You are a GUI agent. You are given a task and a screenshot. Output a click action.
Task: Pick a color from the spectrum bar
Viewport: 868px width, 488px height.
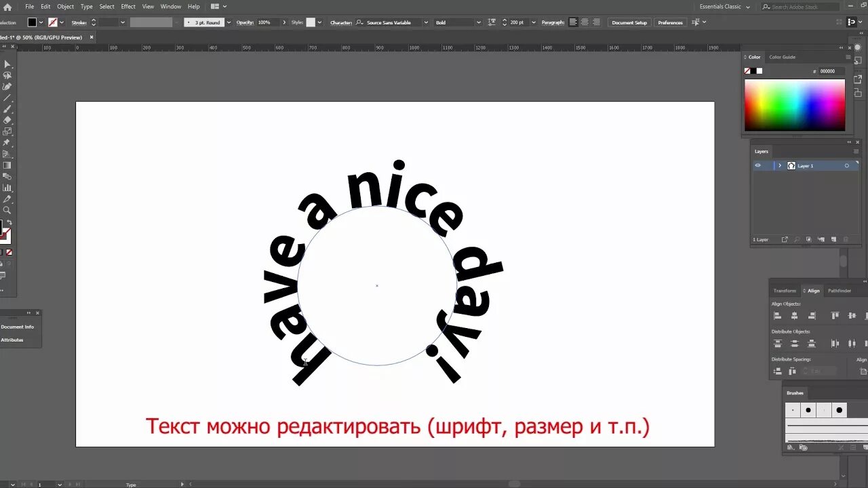[x=795, y=105]
